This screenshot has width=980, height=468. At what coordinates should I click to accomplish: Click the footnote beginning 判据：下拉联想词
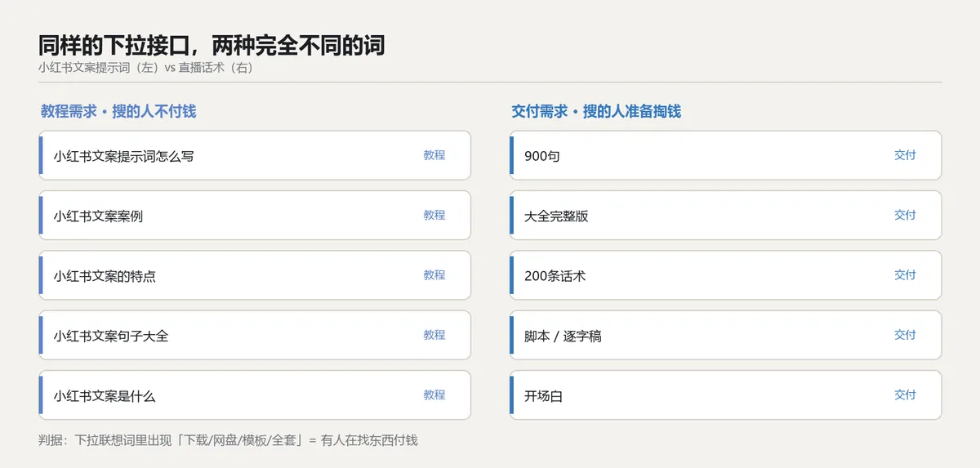click(x=228, y=440)
